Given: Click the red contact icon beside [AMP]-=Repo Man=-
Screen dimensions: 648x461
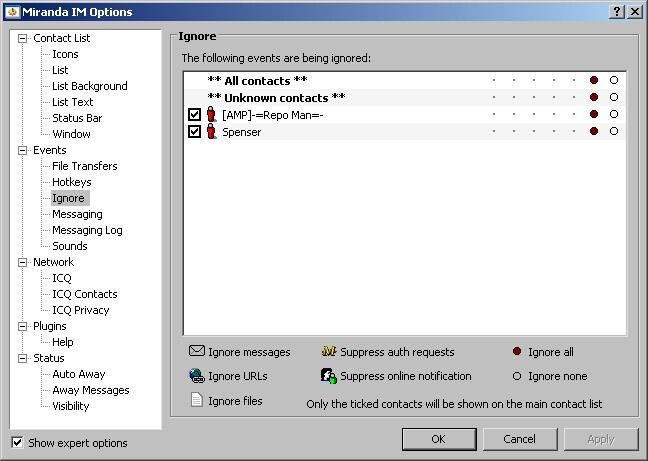Looking at the screenshot, I should (x=212, y=114).
